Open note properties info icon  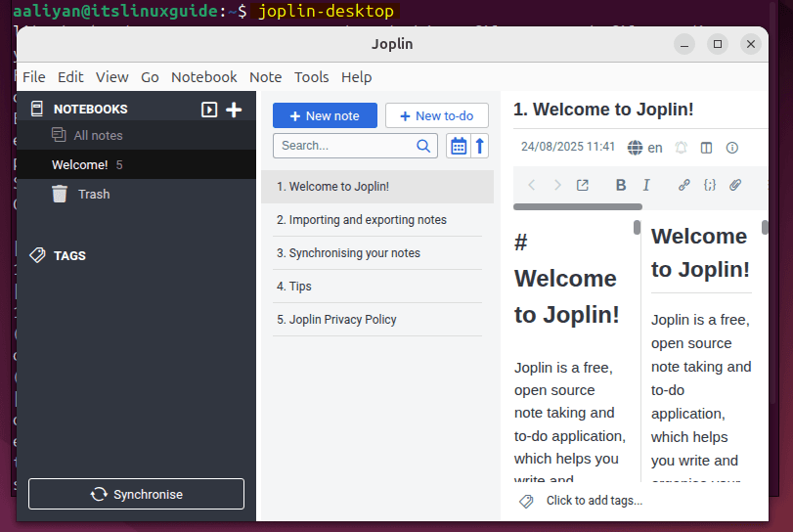(x=731, y=148)
